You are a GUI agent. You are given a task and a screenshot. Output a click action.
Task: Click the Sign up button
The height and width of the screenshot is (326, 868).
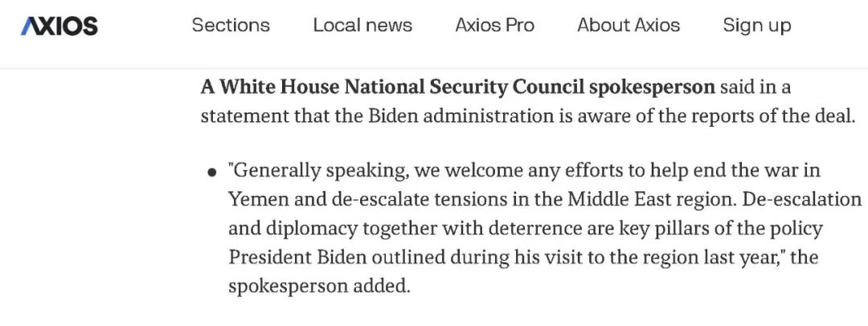(757, 26)
